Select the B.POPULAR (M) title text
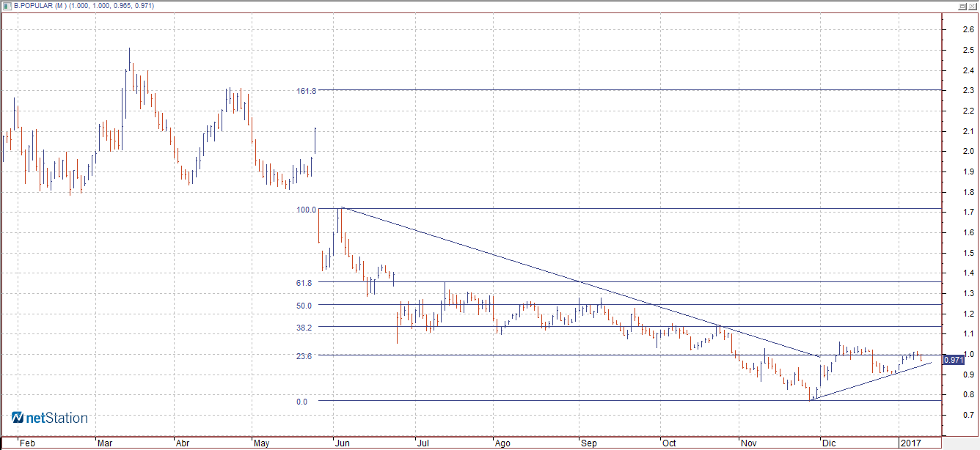The width and height of the screenshot is (980, 450). [41, 5]
